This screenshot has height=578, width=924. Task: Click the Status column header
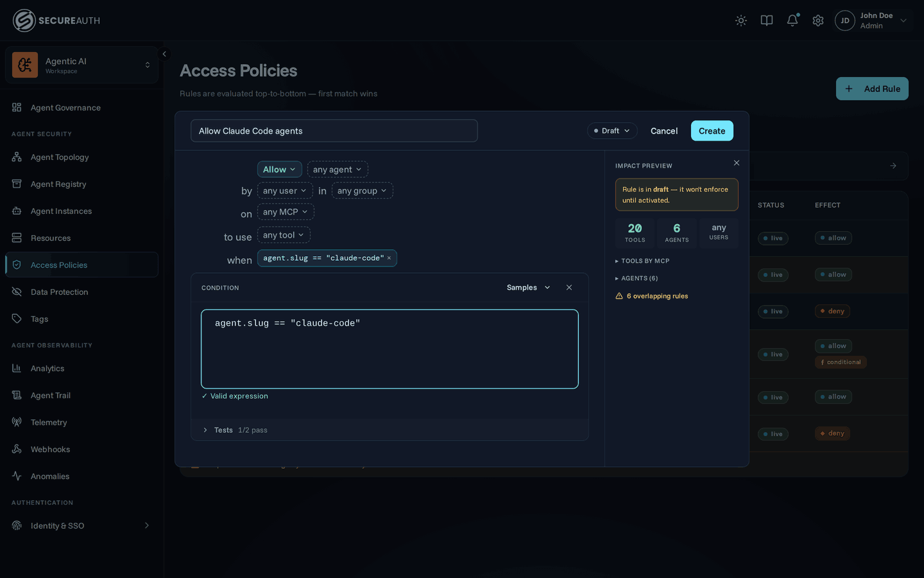(771, 206)
